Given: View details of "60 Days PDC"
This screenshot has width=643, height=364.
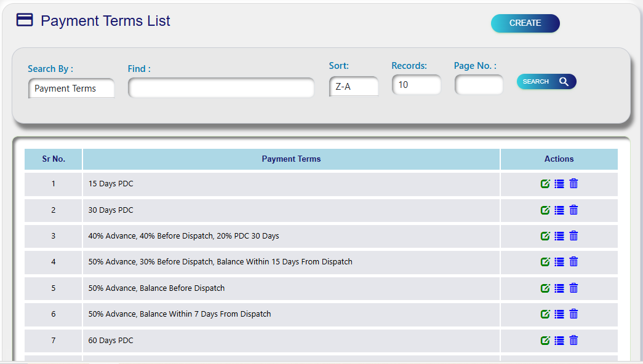Looking at the screenshot, I should tap(559, 340).
